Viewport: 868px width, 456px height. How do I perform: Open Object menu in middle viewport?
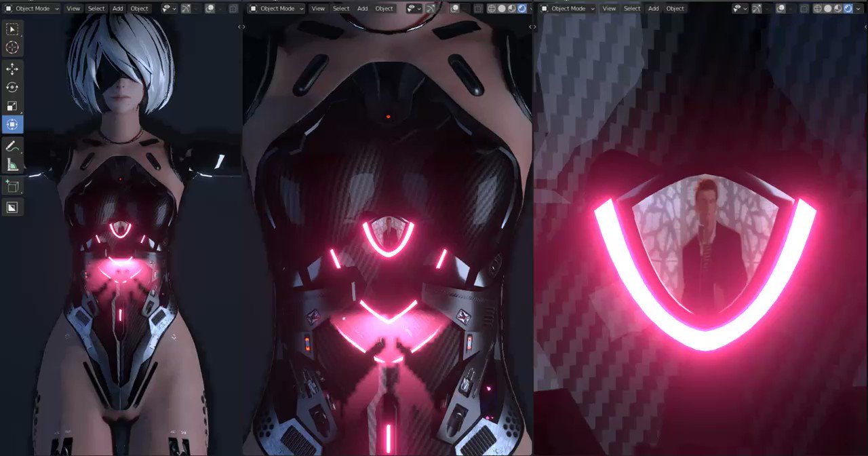point(384,8)
